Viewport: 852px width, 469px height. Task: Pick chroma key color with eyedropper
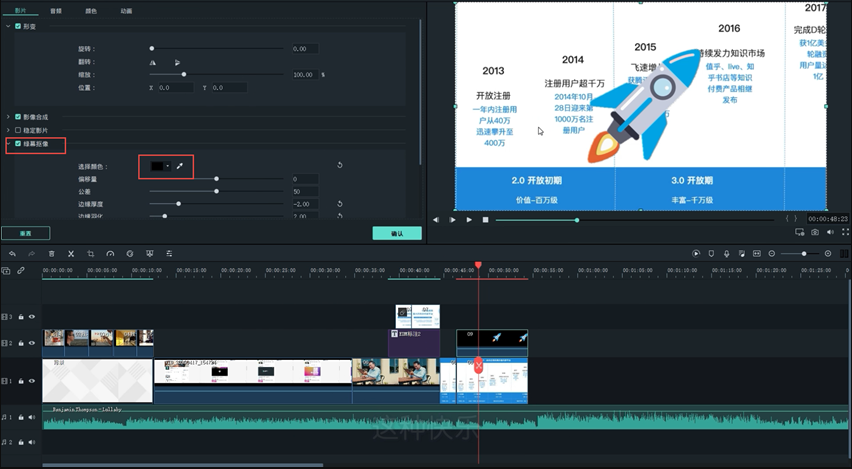[x=180, y=165]
